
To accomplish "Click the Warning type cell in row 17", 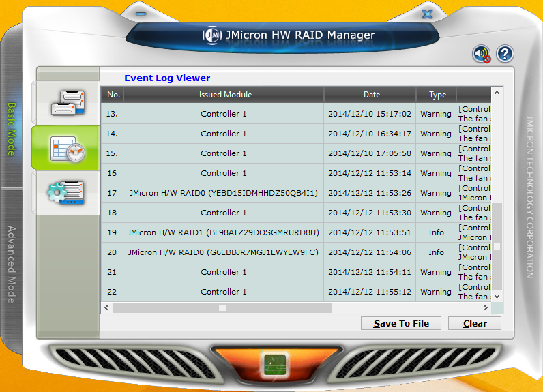I will click(436, 193).
